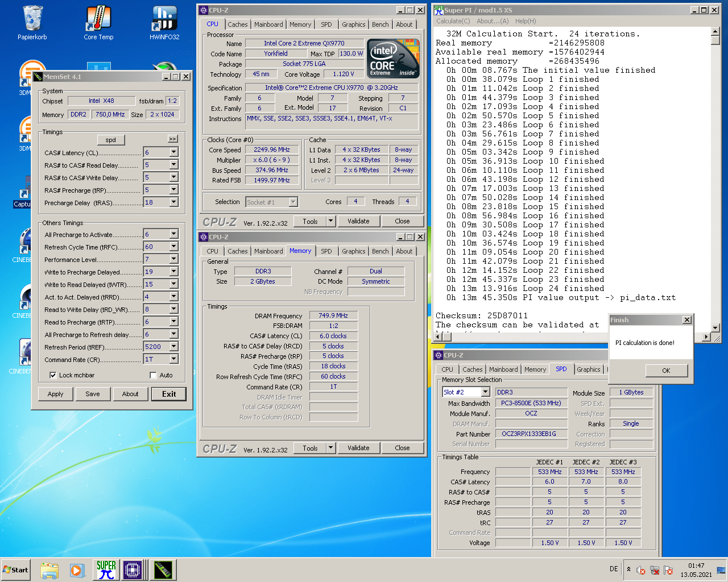Image resolution: width=728 pixels, height=582 pixels.
Task: Click the About button in MemSet
Action: pos(130,394)
